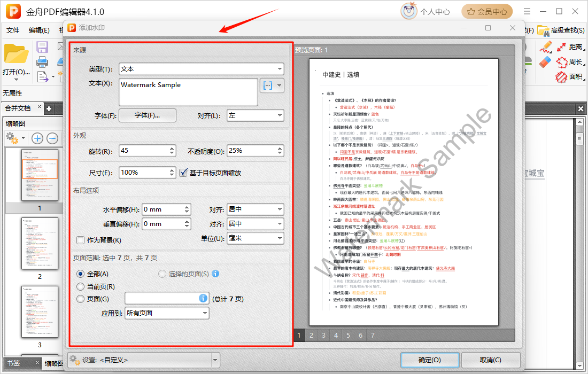Close the merged document tab
The image size is (588, 374).
[39, 107]
